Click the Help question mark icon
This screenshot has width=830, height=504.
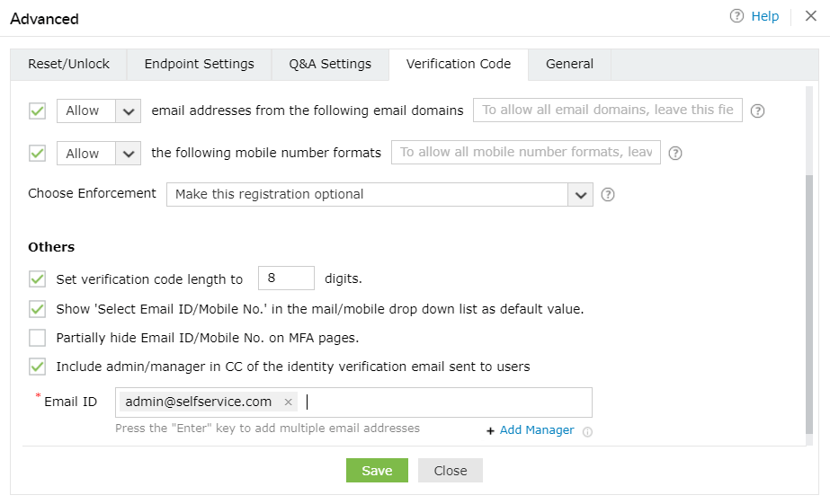pyautogui.click(x=737, y=16)
